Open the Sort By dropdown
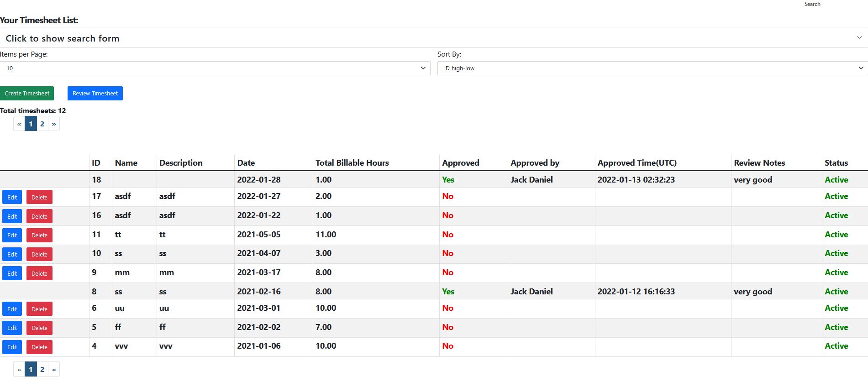This screenshot has height=382, width=868. (652, 68)
